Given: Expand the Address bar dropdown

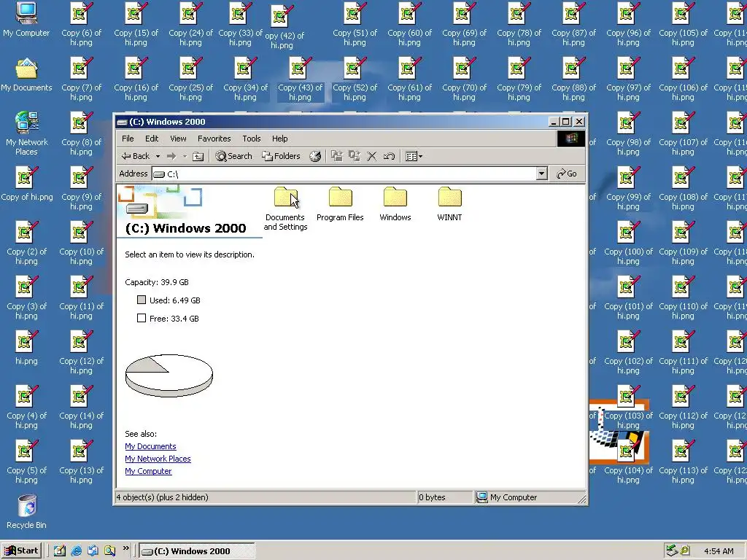Looking at the screenshot, I should coord(542,174).
